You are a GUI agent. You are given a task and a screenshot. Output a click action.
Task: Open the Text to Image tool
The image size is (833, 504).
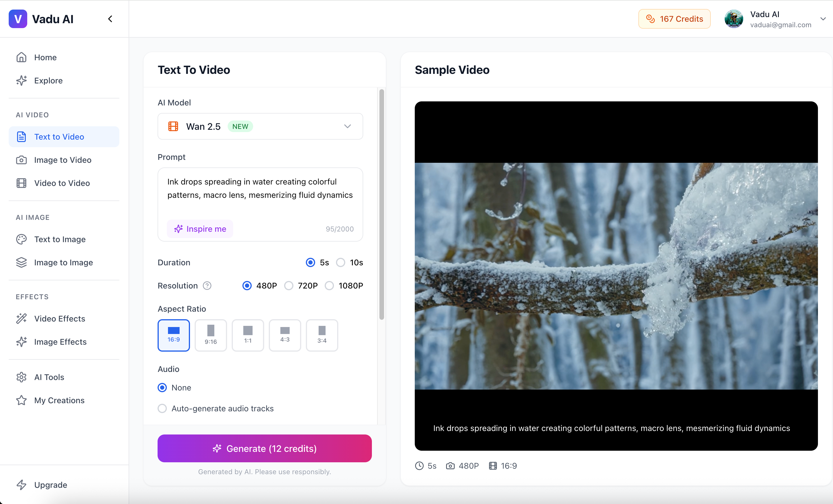pyautogui.click(x=60, y=239)
